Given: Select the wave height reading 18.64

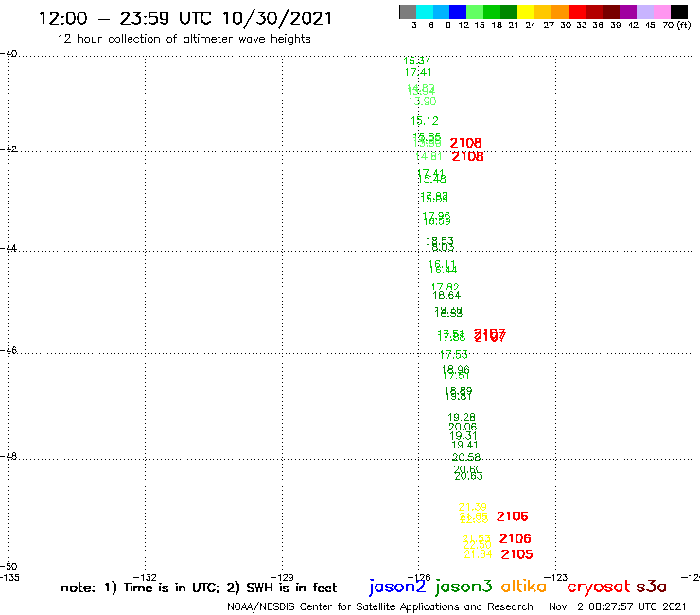Looking at the screenshot, I should (x=446, y=295).
